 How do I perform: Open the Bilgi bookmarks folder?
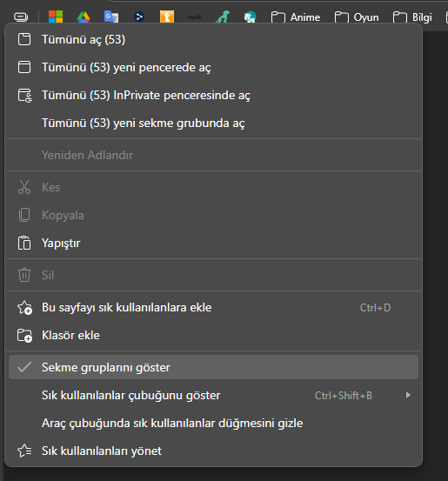(412, 17)
